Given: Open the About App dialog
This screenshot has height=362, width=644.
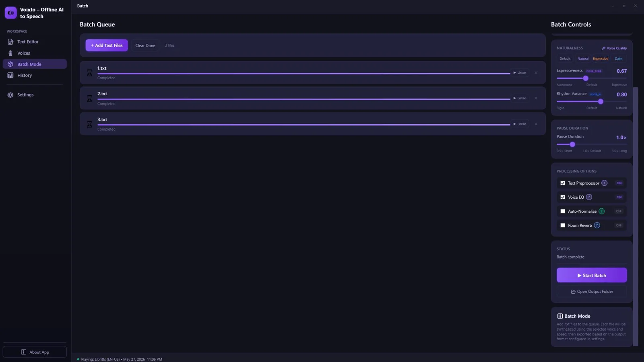Looking at the screenshot, I should click(x=35, y=352).
